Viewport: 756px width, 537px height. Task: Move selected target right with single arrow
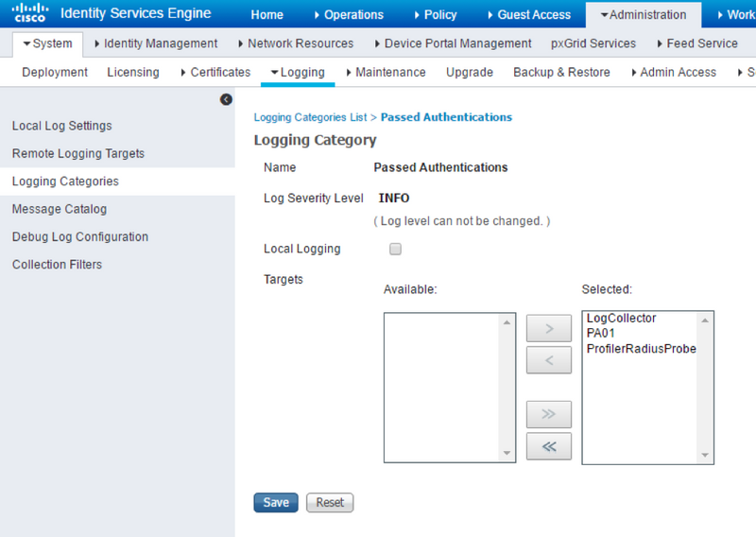click(x=549, y=330)
